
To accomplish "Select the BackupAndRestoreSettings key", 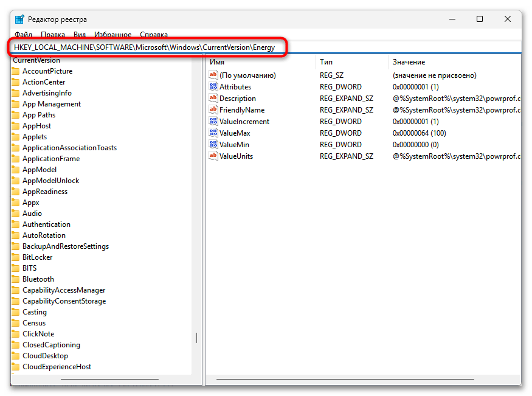I will coord(66,246).
